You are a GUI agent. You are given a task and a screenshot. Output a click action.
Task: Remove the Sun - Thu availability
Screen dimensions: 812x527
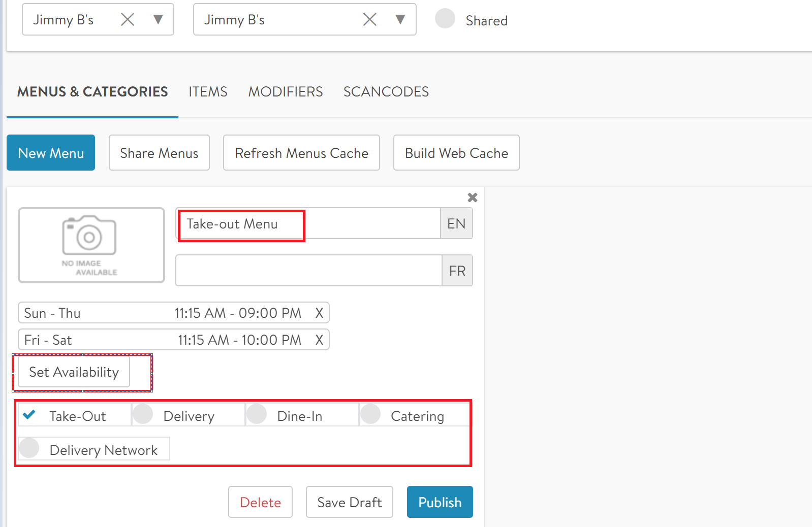[x=319, y=313]
